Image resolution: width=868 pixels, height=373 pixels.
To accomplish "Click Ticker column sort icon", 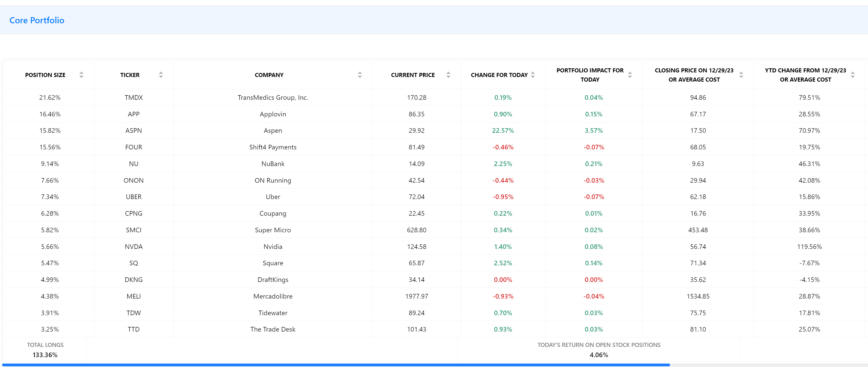I will tap(161, 75).
